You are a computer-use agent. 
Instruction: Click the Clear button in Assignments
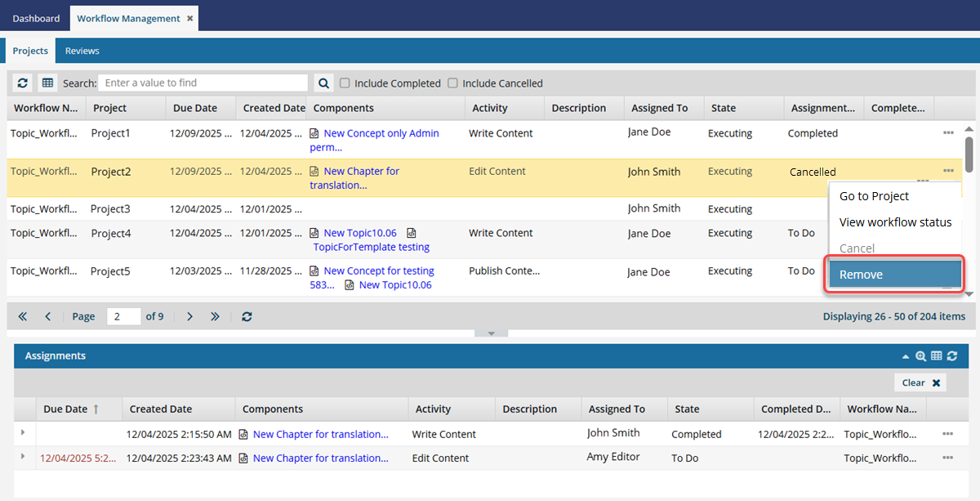point(922,382)
